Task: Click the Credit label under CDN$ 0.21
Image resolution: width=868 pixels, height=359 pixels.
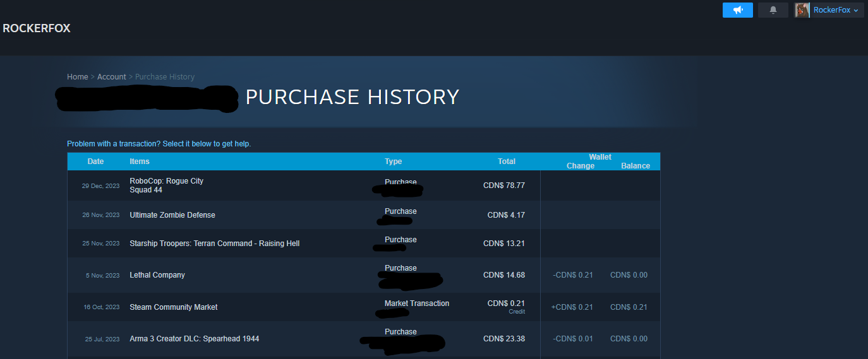Action: pos(517,312)
